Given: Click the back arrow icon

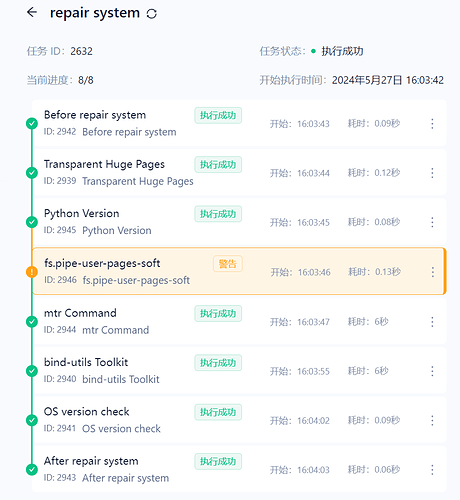Looking at the screenshot, I should [32, 12].
